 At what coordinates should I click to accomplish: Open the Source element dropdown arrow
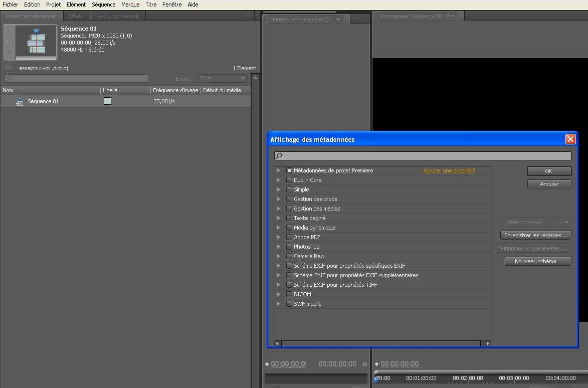338,19
